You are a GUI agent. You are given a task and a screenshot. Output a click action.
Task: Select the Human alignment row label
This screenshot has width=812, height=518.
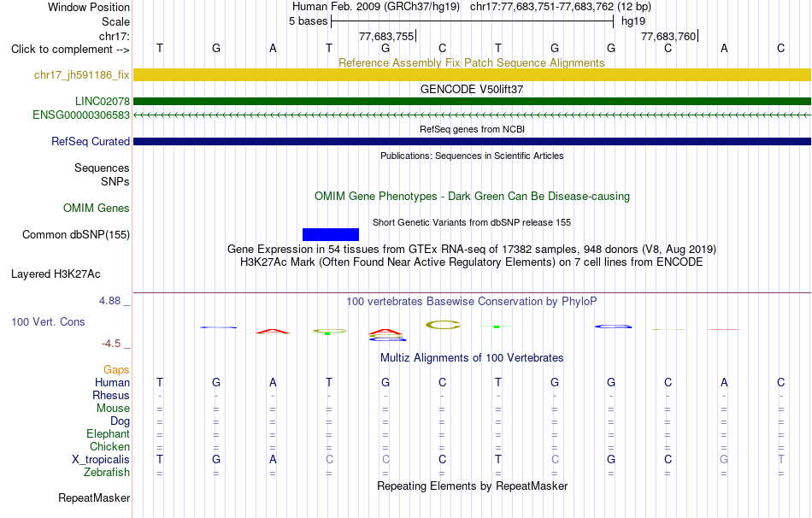click(x=112, y=383)
